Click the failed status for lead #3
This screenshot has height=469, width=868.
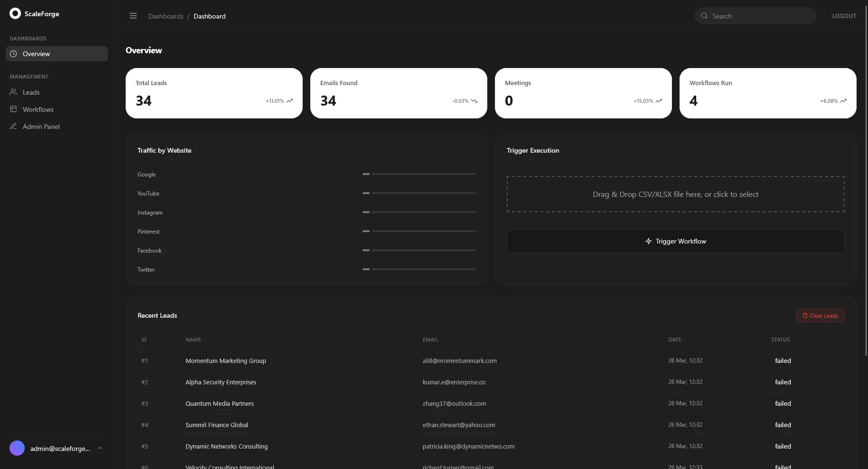click(783, 403)
